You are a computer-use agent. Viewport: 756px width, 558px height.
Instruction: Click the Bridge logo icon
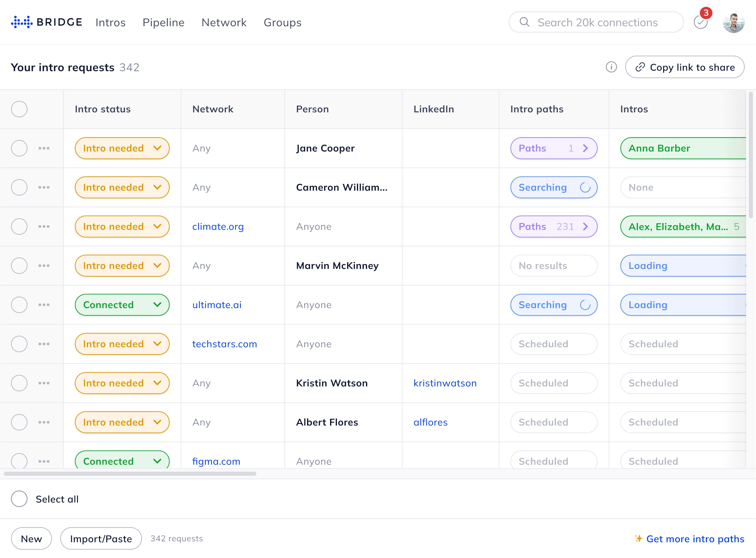[x=22, y=22]
